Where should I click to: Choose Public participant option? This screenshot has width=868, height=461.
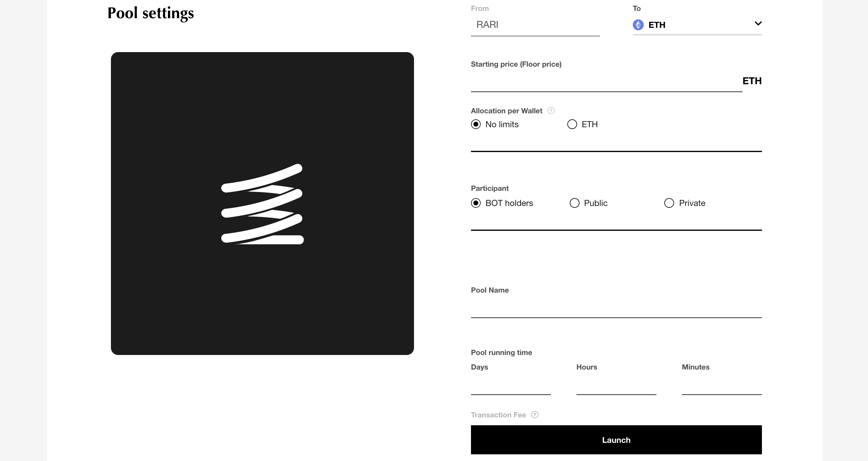point(575,203)
